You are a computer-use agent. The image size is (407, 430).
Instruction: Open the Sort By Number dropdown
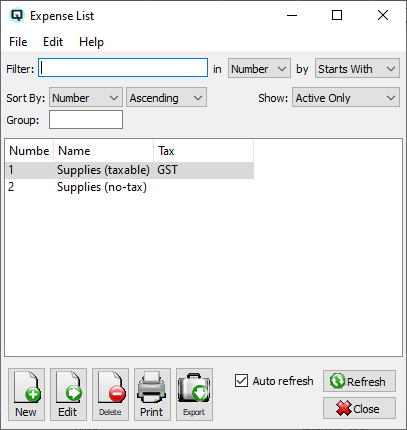(x=86, y=98)
